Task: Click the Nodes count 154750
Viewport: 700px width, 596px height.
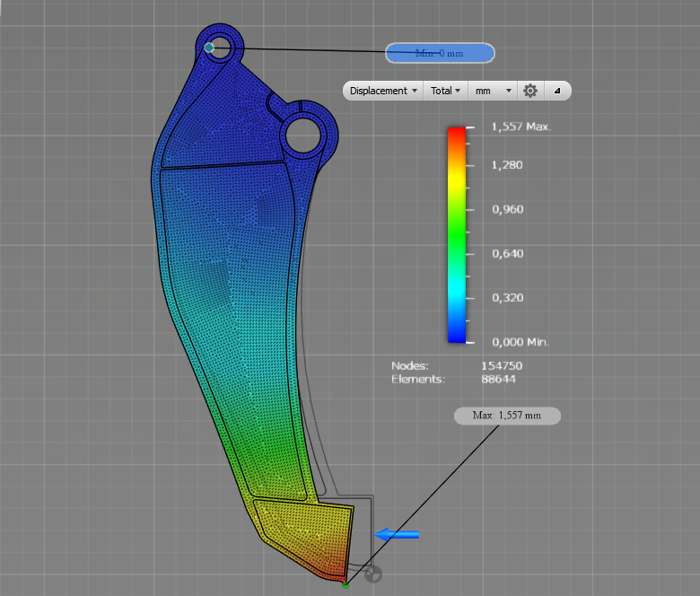Action: 502,365
